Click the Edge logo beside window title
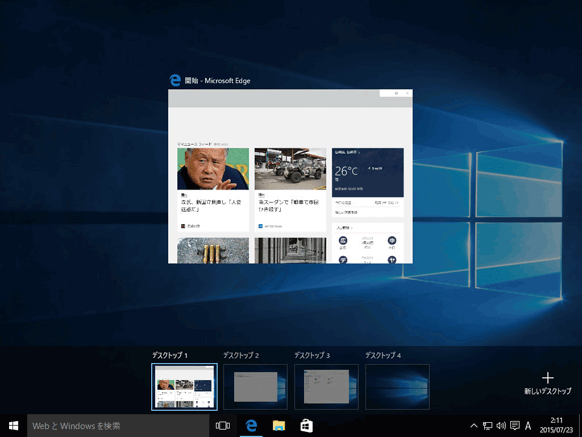 click(175, 80)
